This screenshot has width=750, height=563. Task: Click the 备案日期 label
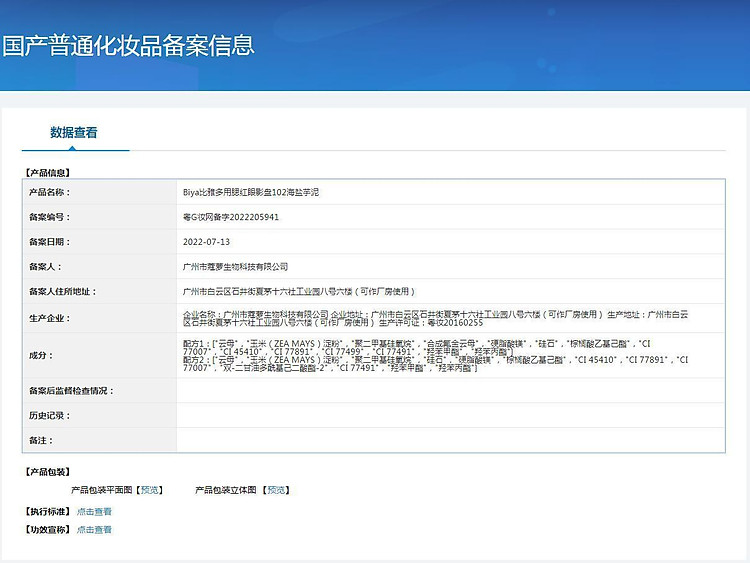pos(50,242)
